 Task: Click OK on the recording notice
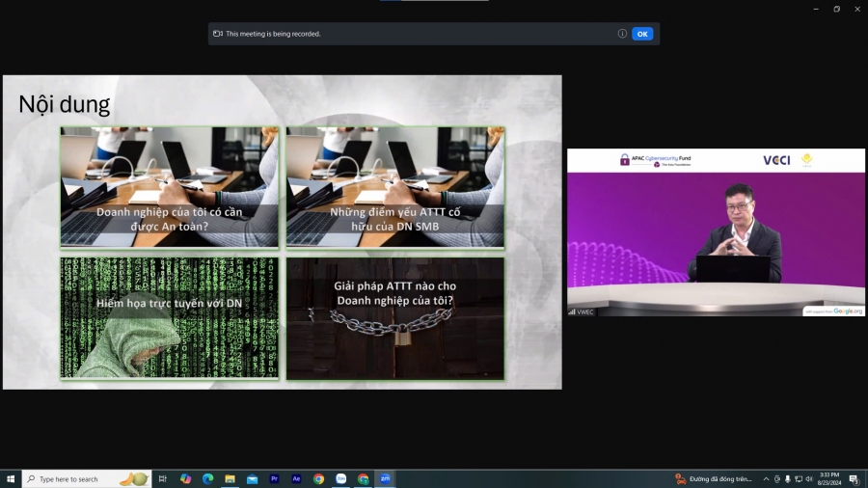pyautogui.click(x=642, y=34)
